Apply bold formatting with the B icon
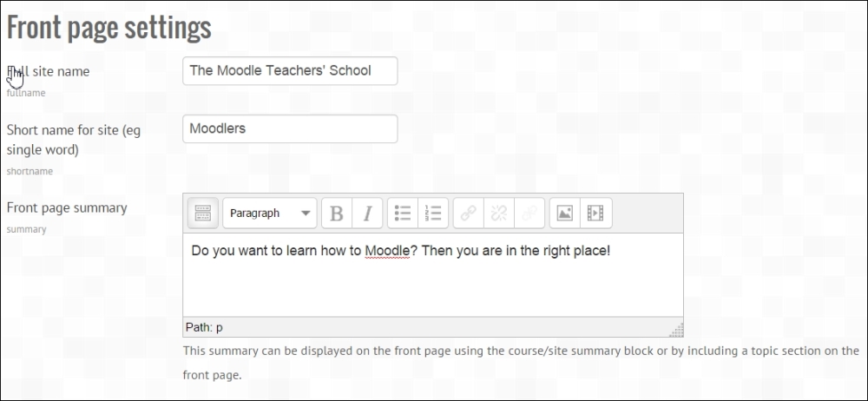This screenshot has width=868, height=401. pyautogui.click(x=337, y=214)
